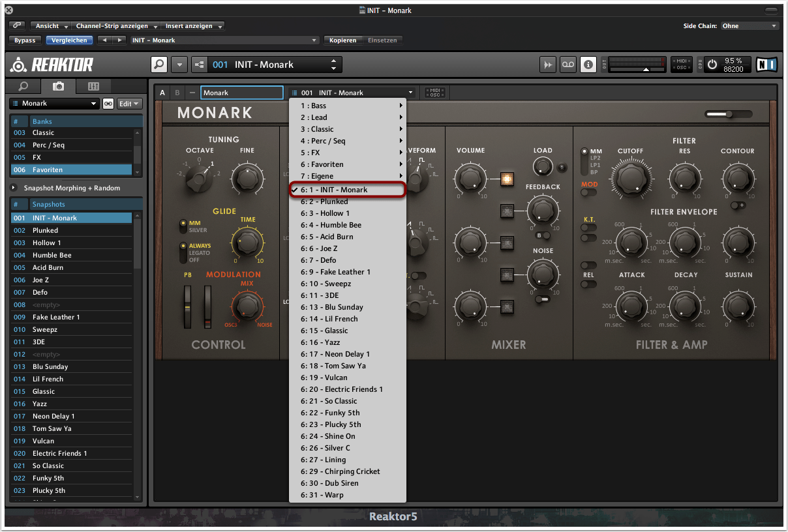Click the Kopieren button
The width and height of the screenshot is (788, 532).
click(x=342, y=40)
